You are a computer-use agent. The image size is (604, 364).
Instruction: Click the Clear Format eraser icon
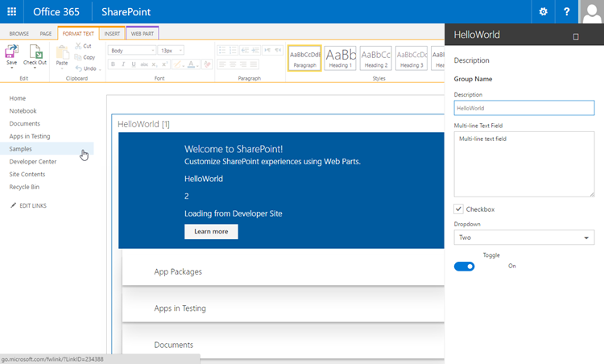207,64
